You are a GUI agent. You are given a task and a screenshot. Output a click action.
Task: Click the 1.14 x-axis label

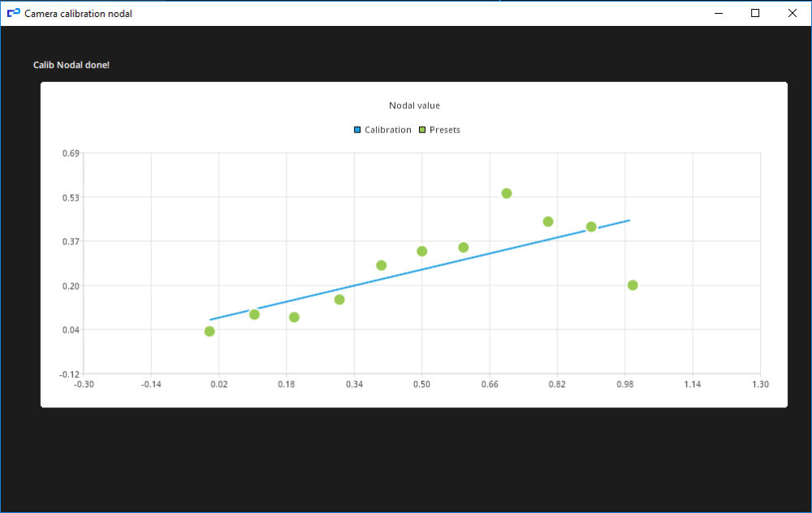point(693,384)
